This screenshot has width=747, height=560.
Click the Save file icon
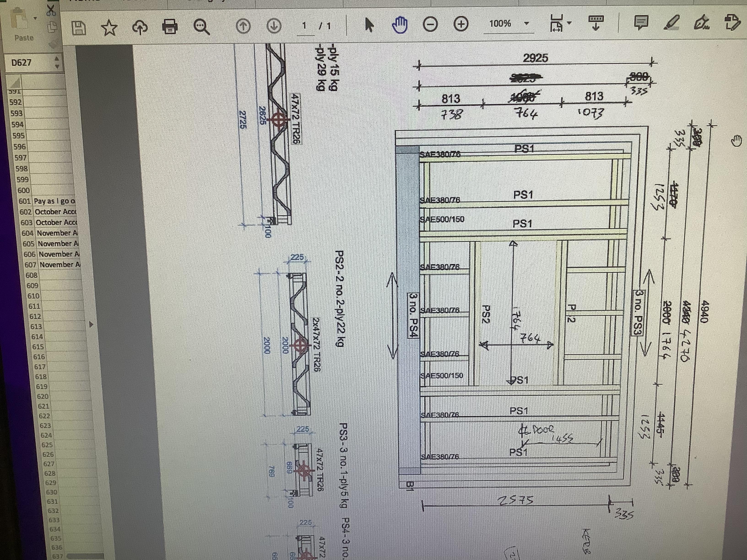tap(79, 28)
